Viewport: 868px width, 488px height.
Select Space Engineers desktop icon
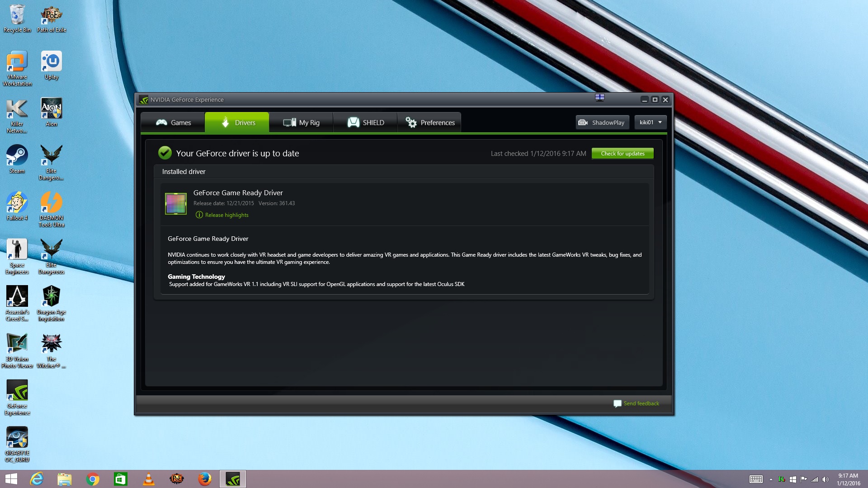click(x=17, y=256)
